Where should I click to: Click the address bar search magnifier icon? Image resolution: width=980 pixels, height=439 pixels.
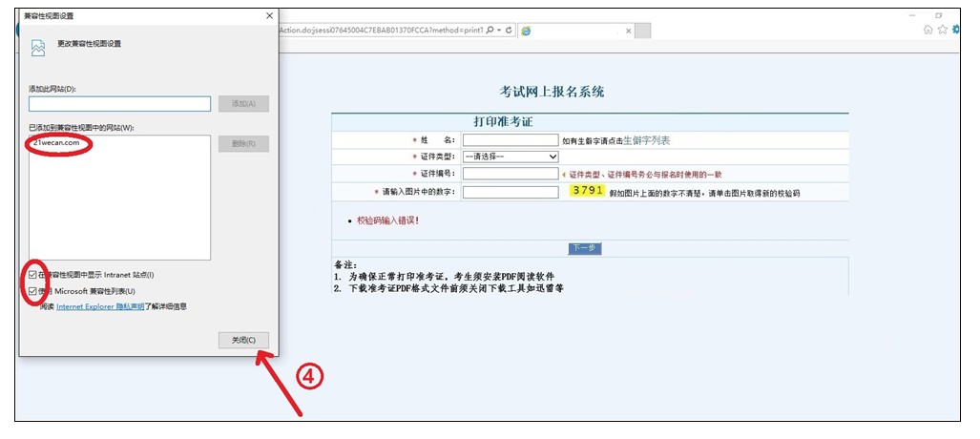[490, 31]
